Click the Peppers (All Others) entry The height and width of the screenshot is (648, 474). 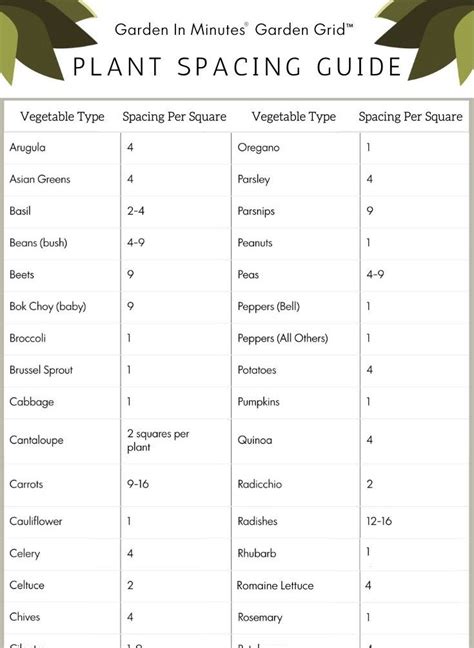pos(283,338)
